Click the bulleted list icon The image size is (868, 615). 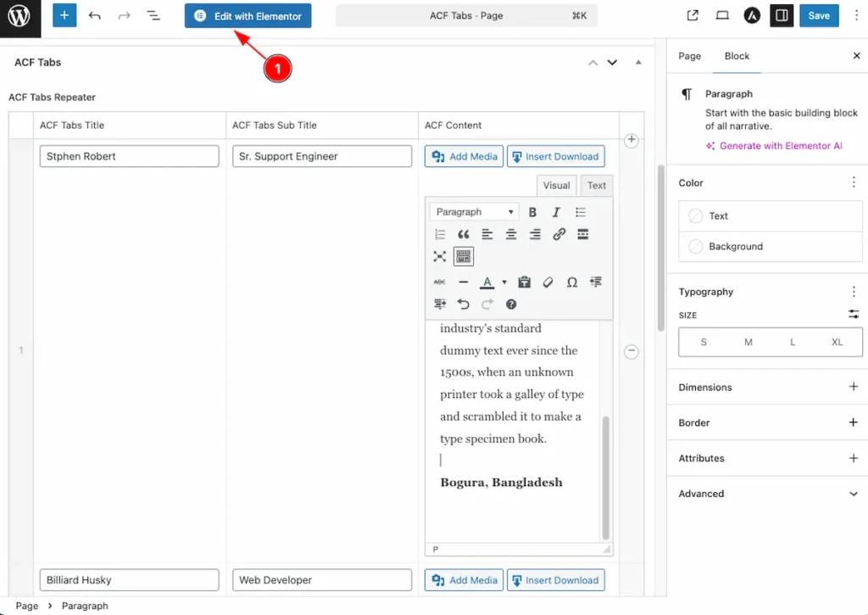click(x=581, y=212)
